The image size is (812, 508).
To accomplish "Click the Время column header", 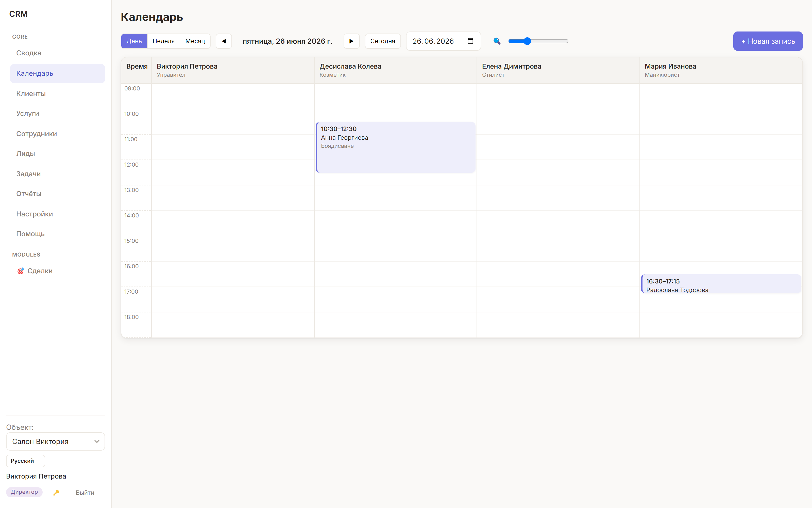I will [x=137, y=67].
